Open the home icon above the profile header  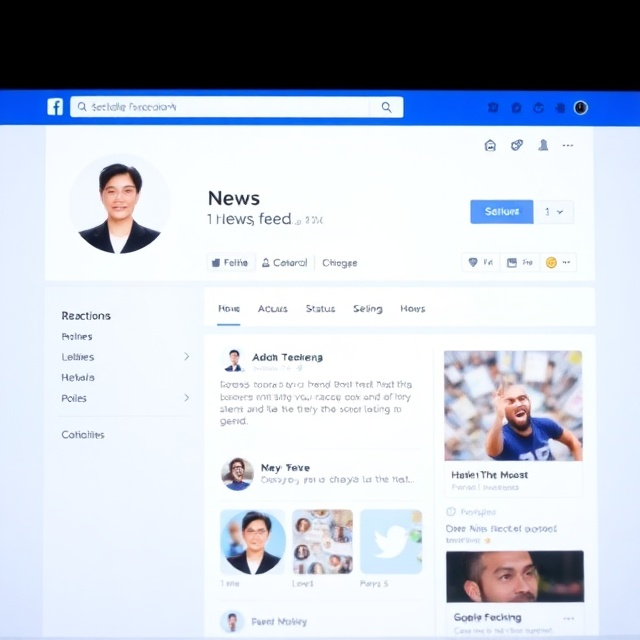click(490, 145)
